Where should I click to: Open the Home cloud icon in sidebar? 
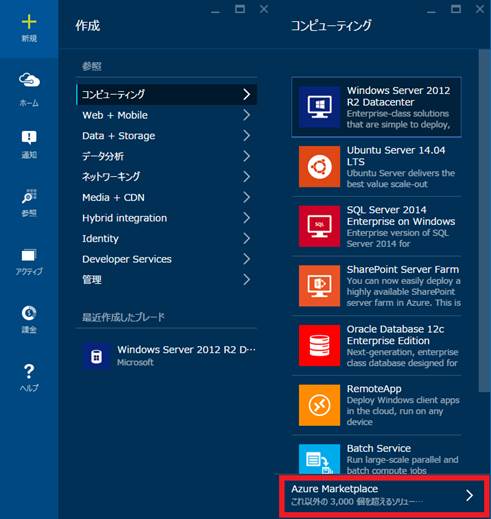click(x=29, y=80)
